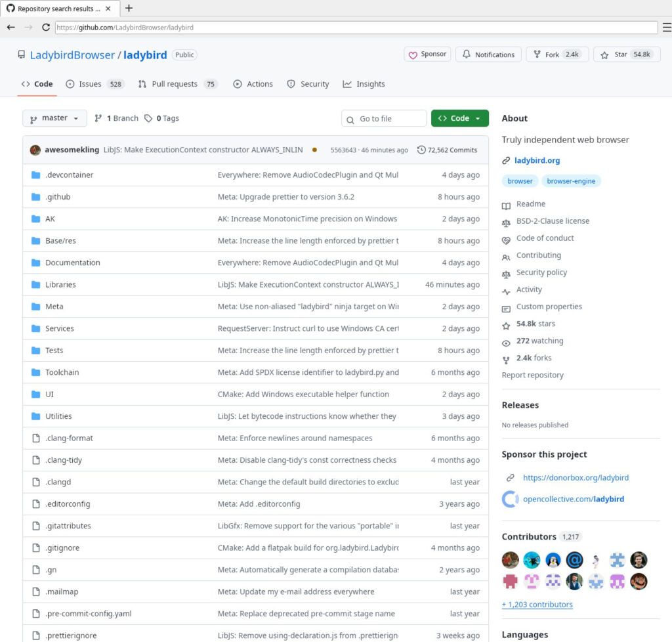This screenshot has width=672, height=642.
Task: Click the LadybirdBrowser organization link
Action: [x=72, y=55]
